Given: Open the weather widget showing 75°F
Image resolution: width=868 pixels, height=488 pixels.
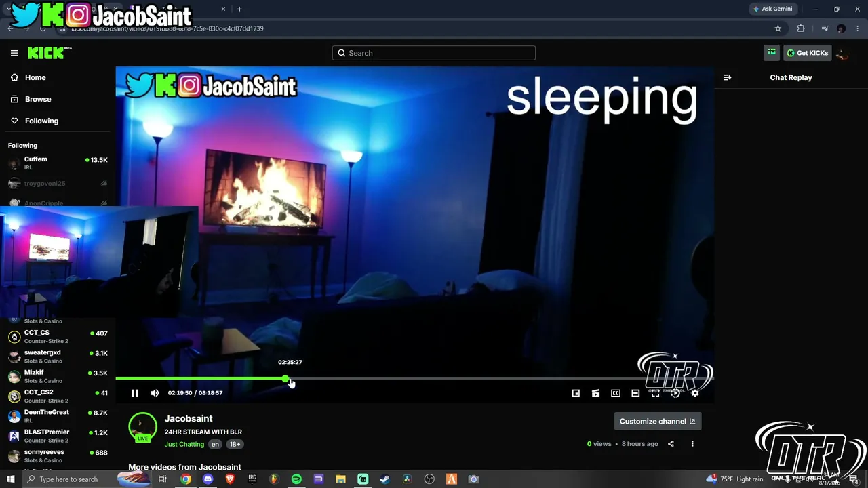Looking at the screenshot, I should point(734,479).
